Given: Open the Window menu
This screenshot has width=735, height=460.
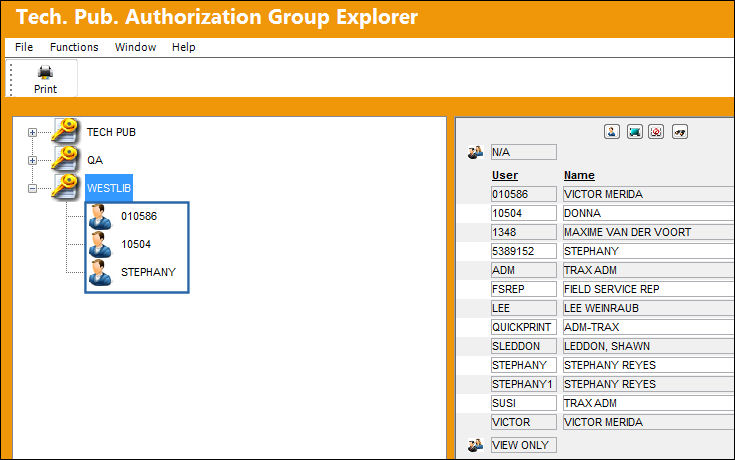Looking at the screenshot, I should click(135, 47).
